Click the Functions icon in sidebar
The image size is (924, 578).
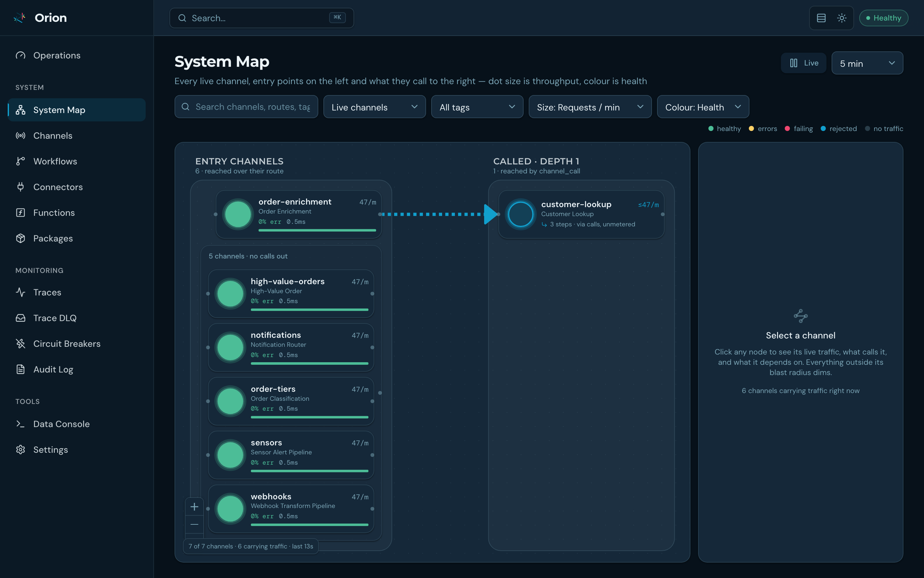click(x=21, y=213)
